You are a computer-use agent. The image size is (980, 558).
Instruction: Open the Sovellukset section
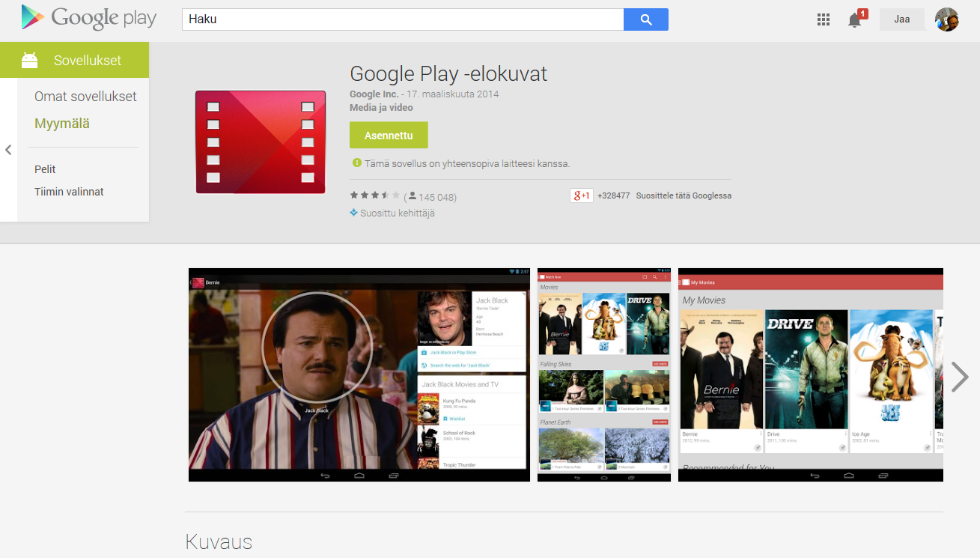[75, 60]
